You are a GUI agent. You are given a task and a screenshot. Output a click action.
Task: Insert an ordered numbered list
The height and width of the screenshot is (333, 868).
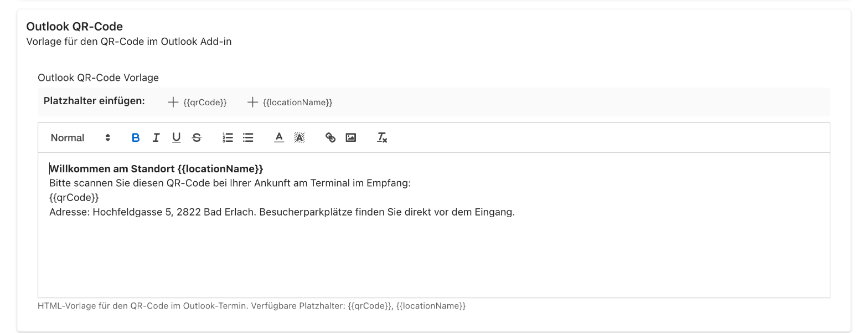(x=228, y=138)
